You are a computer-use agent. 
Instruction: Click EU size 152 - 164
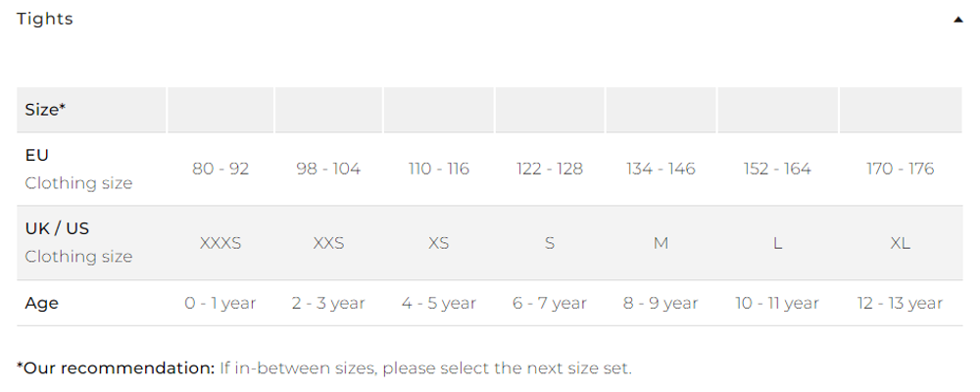[777, 169]
